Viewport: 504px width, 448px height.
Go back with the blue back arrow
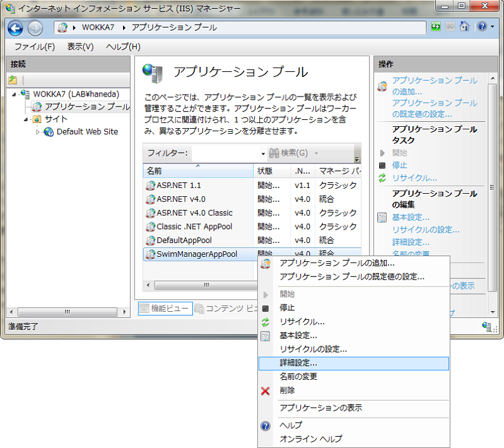(15, 28)
